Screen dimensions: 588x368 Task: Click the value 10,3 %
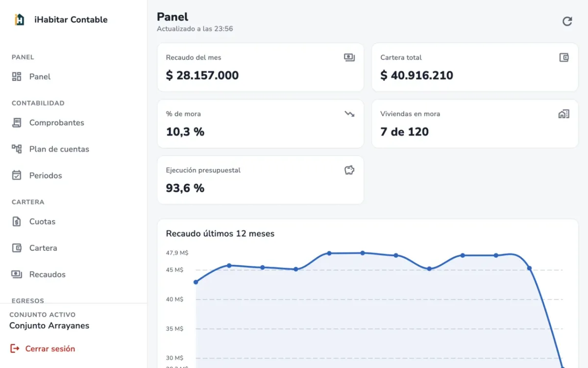185,132
